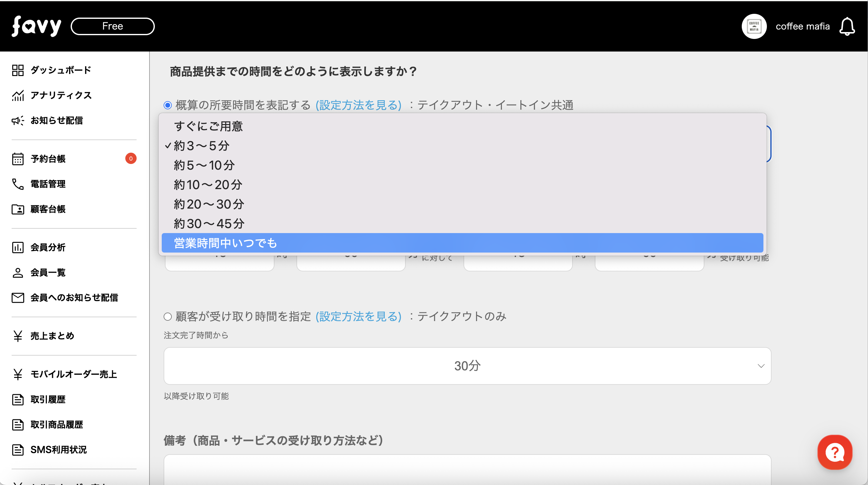Image resolution: width=868 pixels, height=485 pixels.
Task: Click the アナリティクス chart icon
Action: point(18,95)
